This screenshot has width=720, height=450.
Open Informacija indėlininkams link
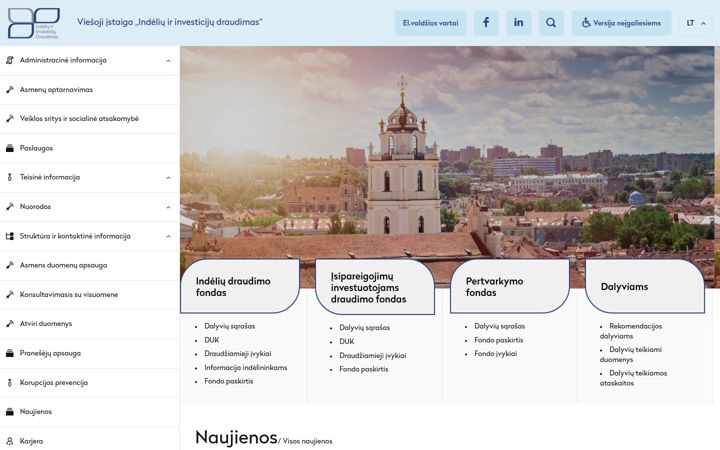246,367
